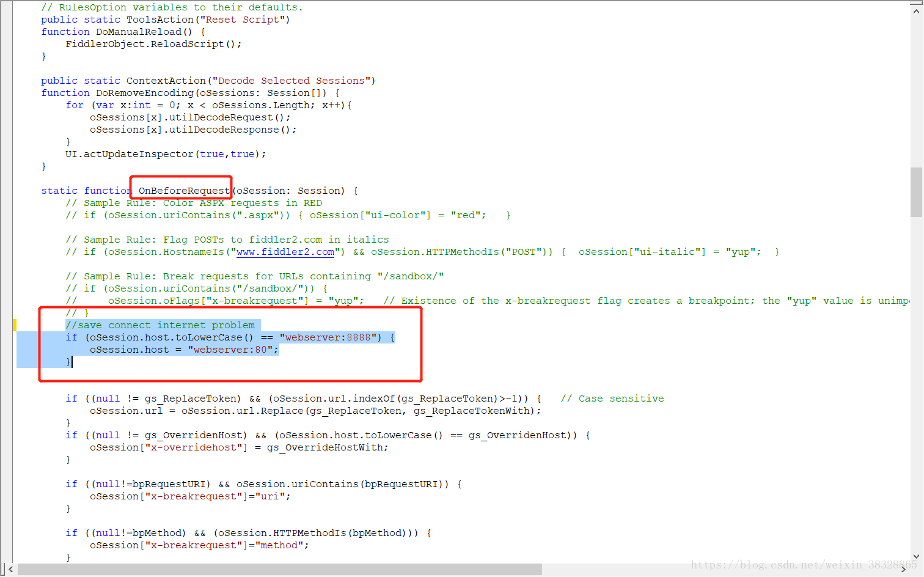The height and width of the screenshot is (577, 924).
Task: Click the gs_OverrideHostWith identifier
Action: (x=325, y=447)
